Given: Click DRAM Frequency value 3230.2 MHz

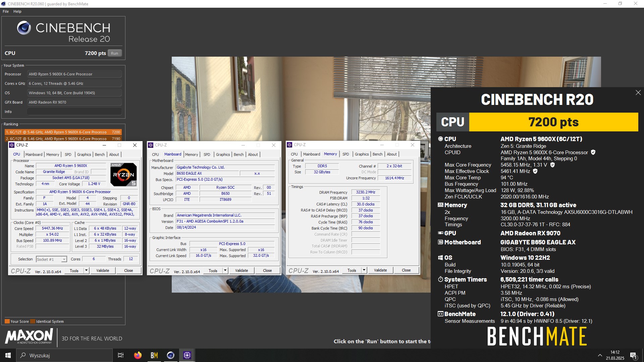Looking at the screenshot, I should [x=366, y=192].
